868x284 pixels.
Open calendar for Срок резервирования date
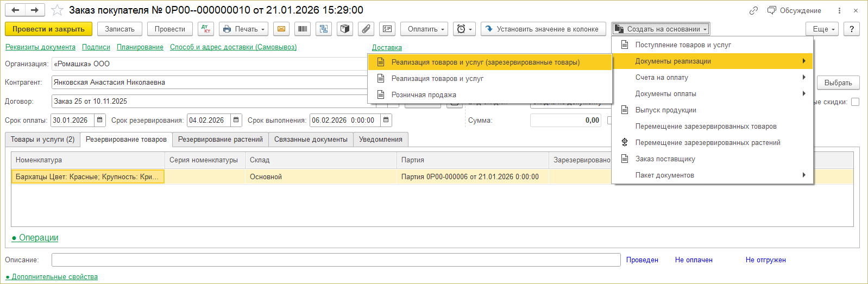point(236,120)
